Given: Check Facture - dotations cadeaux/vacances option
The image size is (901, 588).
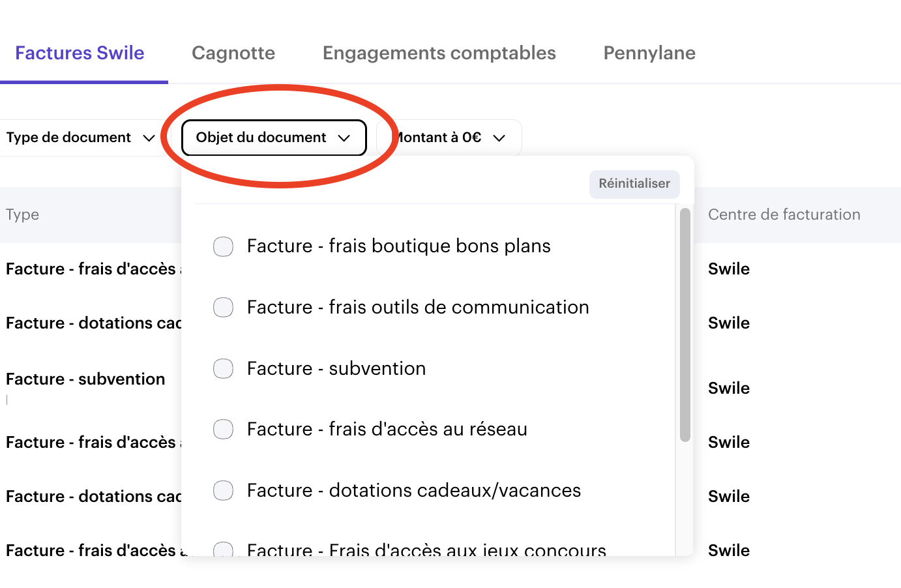Looking at the screenshot, I should click(x=224, y=491).
